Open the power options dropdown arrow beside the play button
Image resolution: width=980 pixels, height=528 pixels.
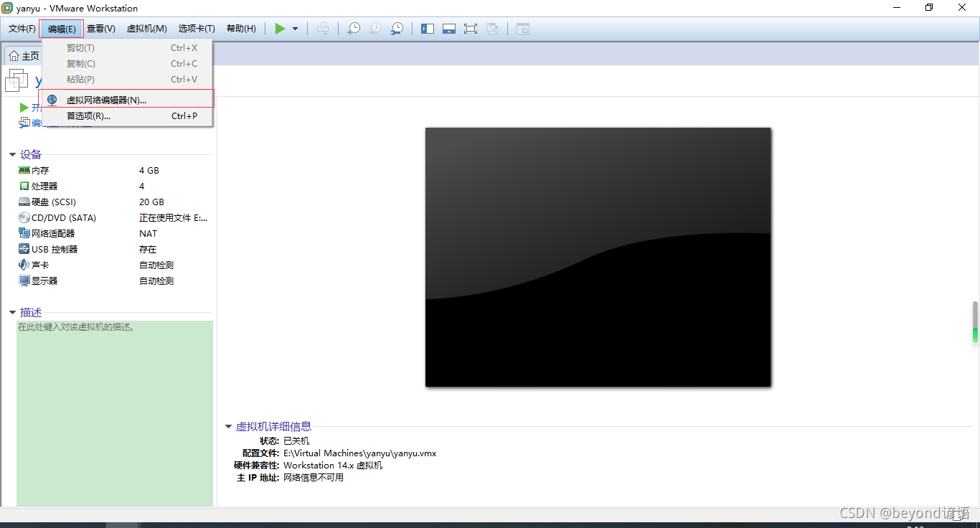(x=295, y=29)
